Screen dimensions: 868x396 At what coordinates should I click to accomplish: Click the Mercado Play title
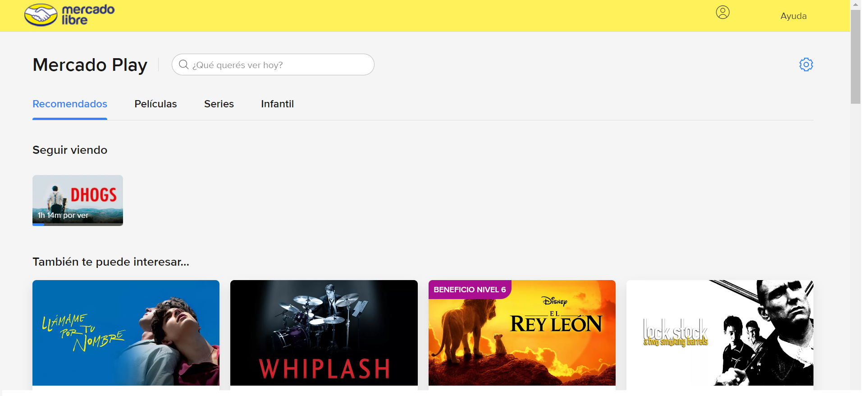click(90, 65)
